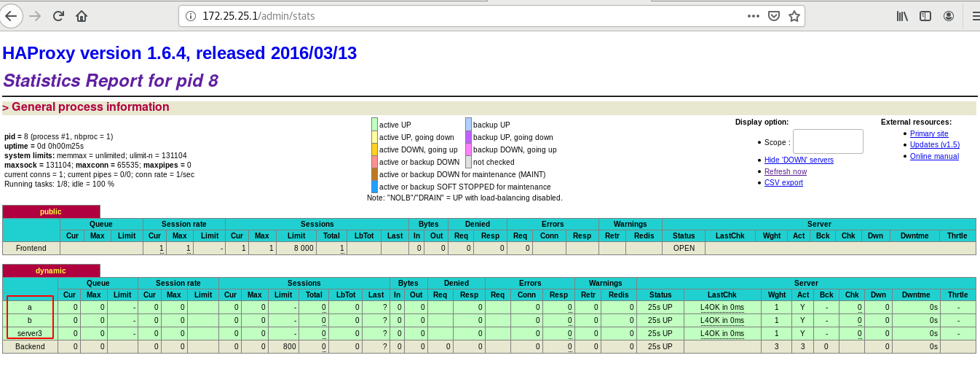
Task: Click the browser forward arrow
Action: [x=35, y=16]
